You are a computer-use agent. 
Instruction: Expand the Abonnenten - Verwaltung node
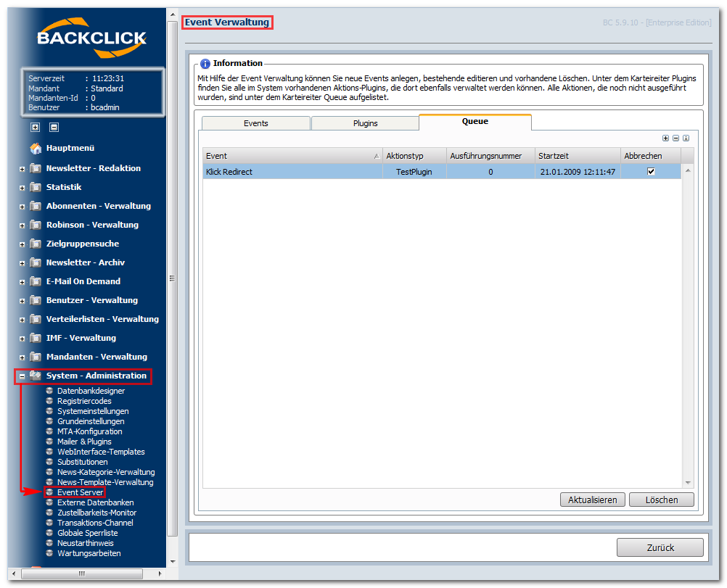22,207
